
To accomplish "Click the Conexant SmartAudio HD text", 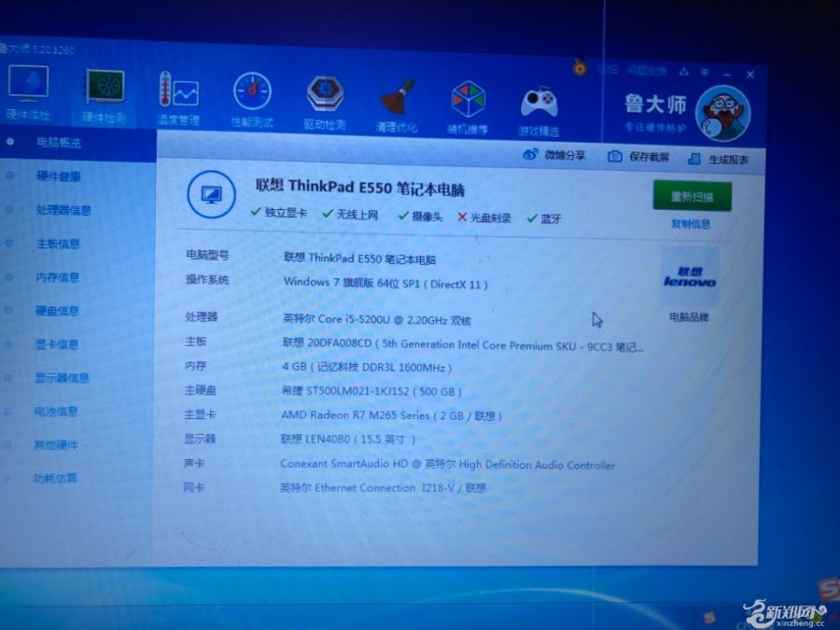I will 447,465.
